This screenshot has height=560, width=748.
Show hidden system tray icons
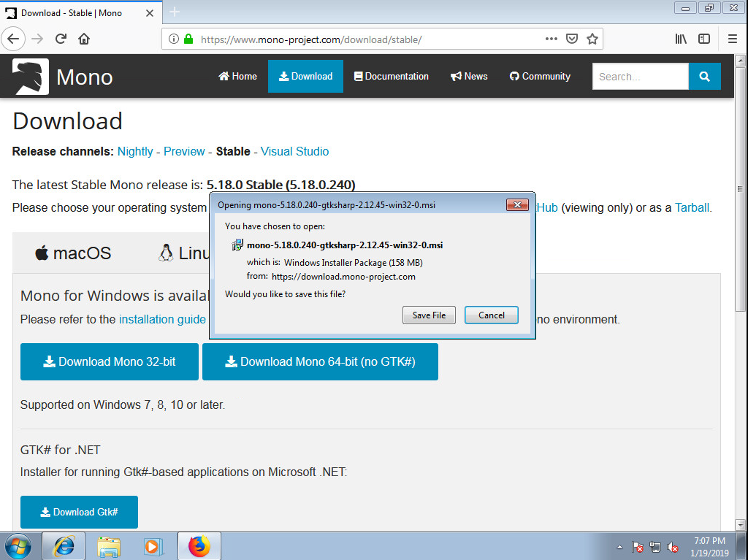click(619, 547)
